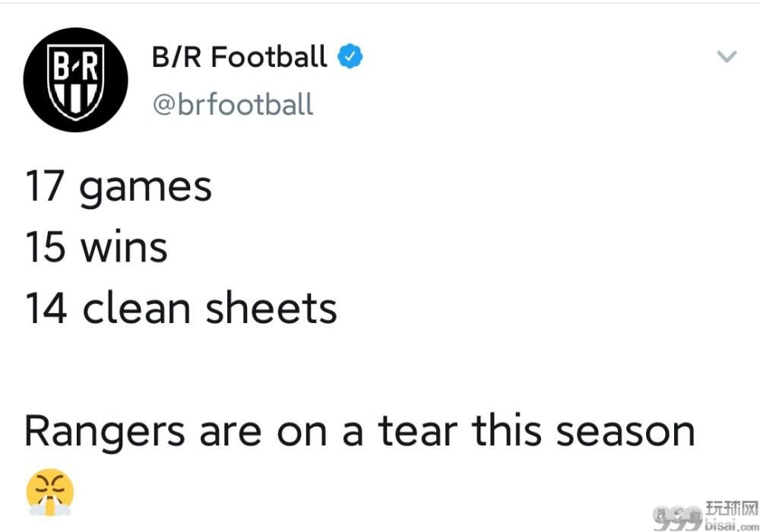760x532 pixels.
Task: Visit the @brfootball handle
Action: pyautogui.click(x=233, y=105)
